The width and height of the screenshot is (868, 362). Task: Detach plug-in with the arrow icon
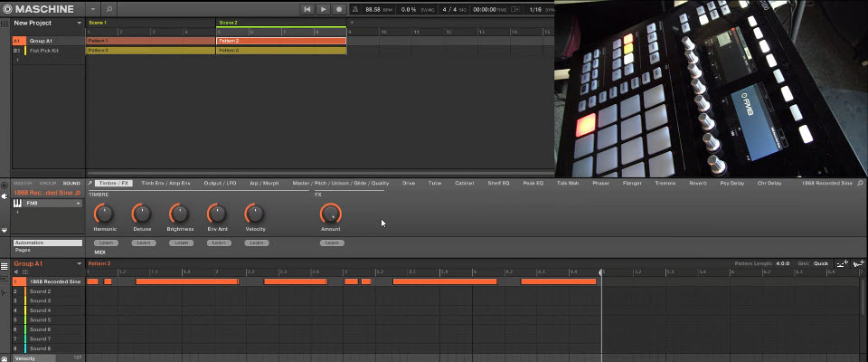(90, 183)
